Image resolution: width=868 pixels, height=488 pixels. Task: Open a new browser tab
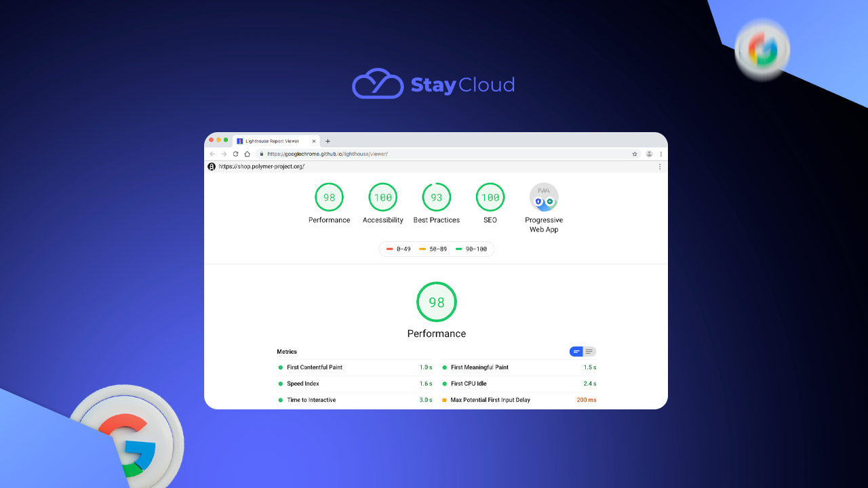(x=328, y=141)
